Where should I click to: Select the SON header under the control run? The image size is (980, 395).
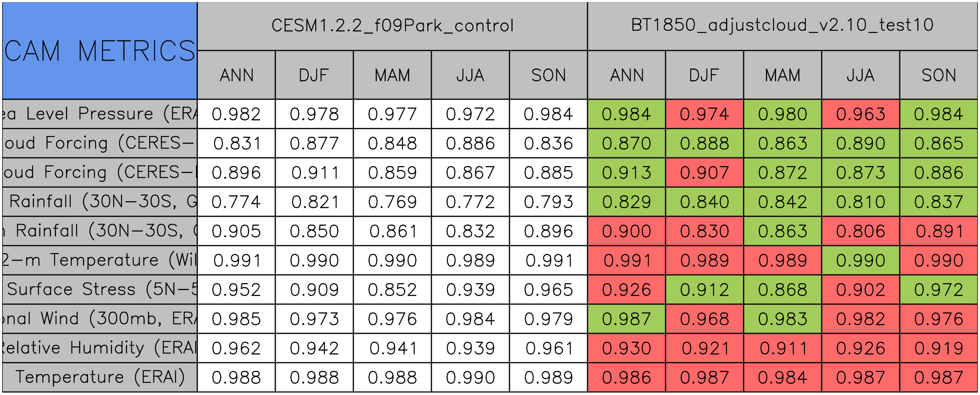click(x=549, y=75)
